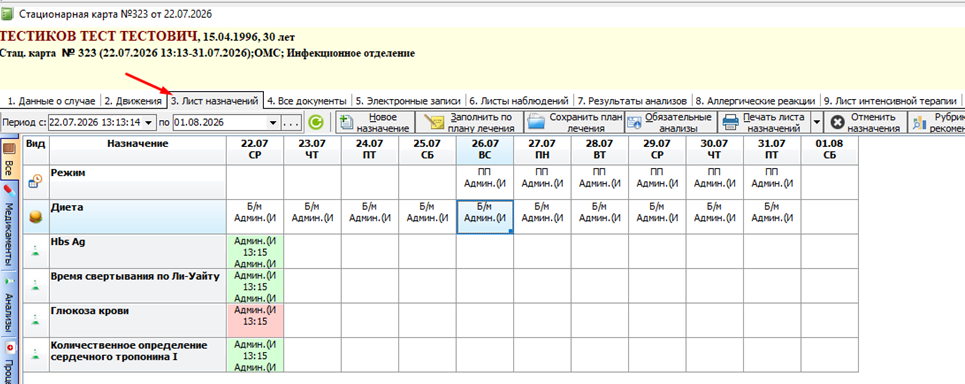Click the Вид column header
Screen dimensions: 965x384
point(36,150)
